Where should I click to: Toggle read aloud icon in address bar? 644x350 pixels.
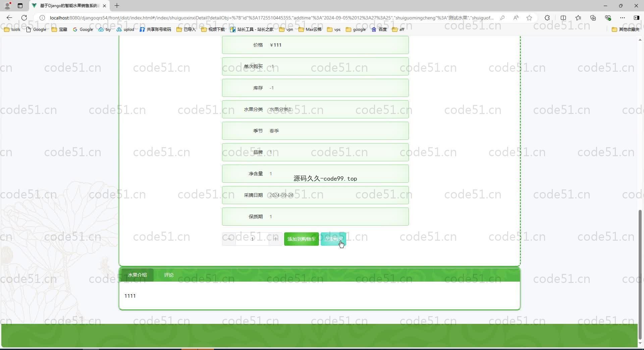(516, 18)
